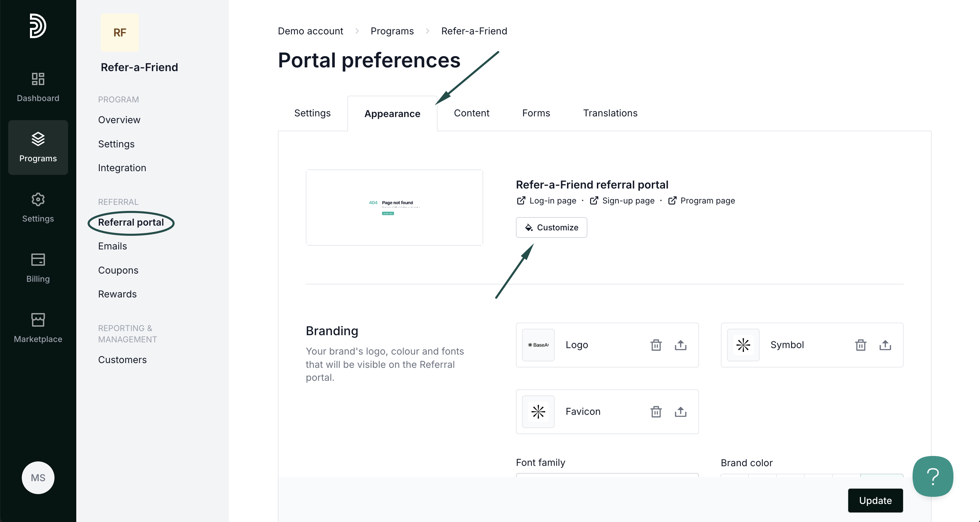
Task: Open the help chat bubble
Action: tap(933, 476)
